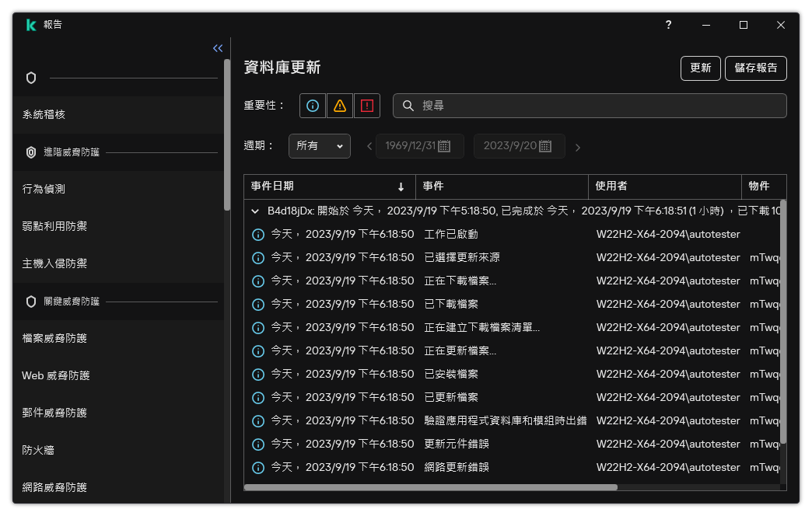The width and height of the screenshot is (812, 516).
Task: Toggle the informational severity filter
Action: click(x=312, y=105)
